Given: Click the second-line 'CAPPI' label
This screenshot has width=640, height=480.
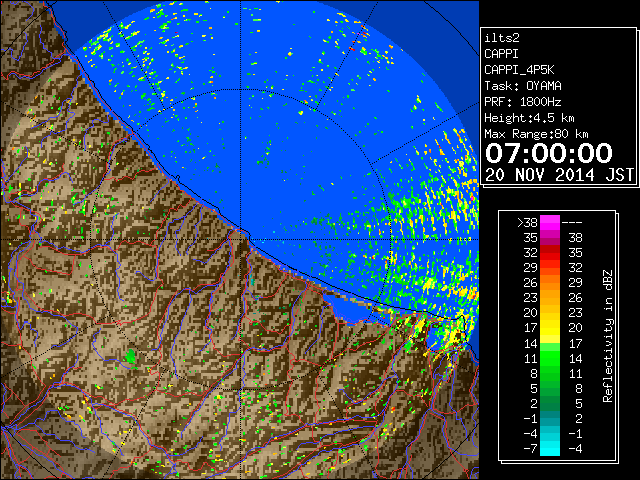Looking at the screenshot, I should point(501,54).
